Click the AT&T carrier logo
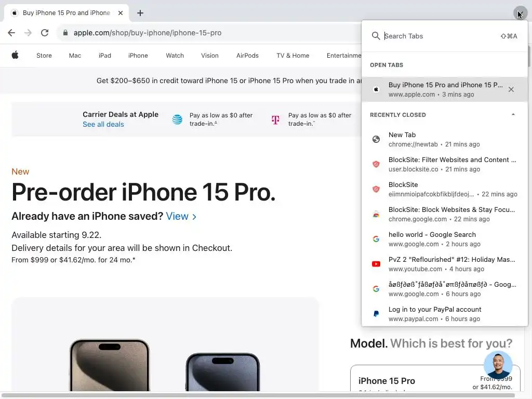The image size is (532, 399). (177, 119)
